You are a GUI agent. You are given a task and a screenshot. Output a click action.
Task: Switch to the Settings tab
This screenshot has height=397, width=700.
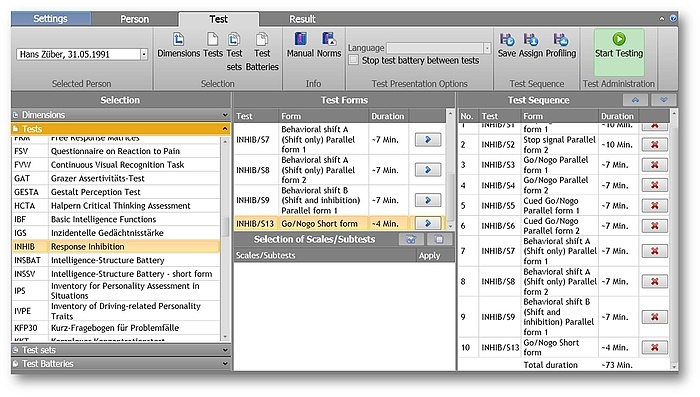pyautogui.click(x=50, y=18)
